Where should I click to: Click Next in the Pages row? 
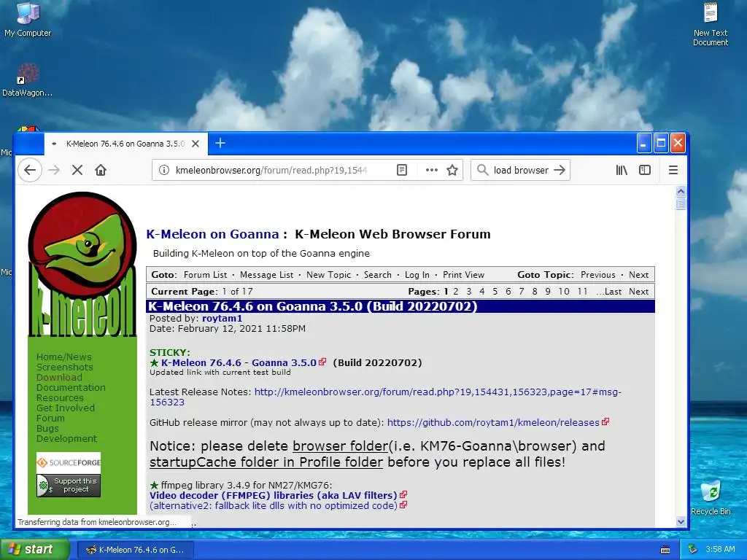638,292
